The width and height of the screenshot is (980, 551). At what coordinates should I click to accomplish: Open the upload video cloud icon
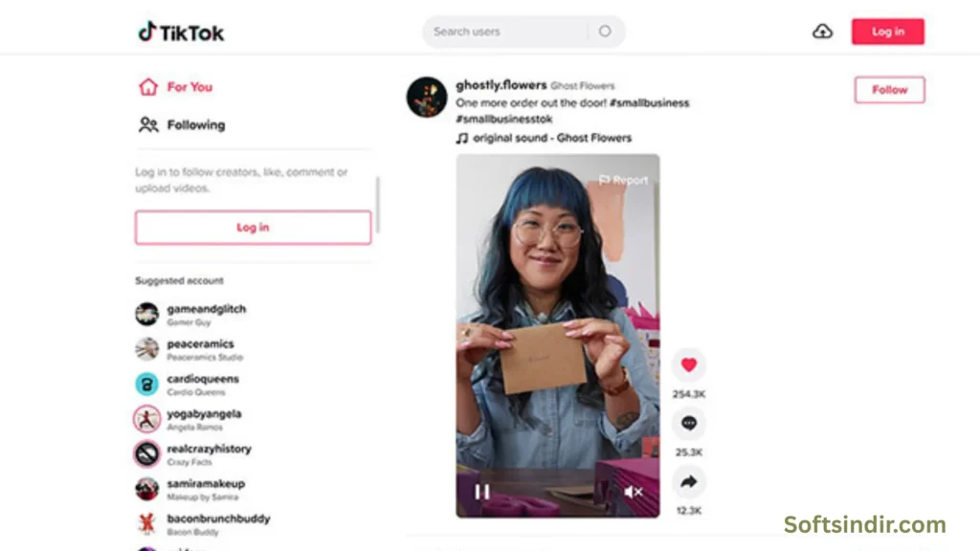(822, 32)
